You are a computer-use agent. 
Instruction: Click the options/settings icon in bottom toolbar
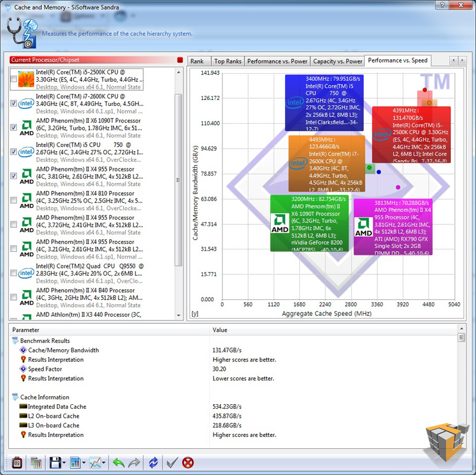click(17, 463)
